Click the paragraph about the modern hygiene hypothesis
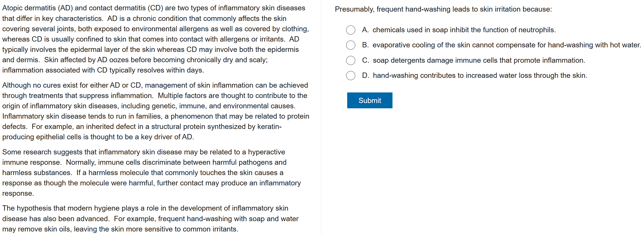This screenshot has height=234, width=644. [150, 219]
